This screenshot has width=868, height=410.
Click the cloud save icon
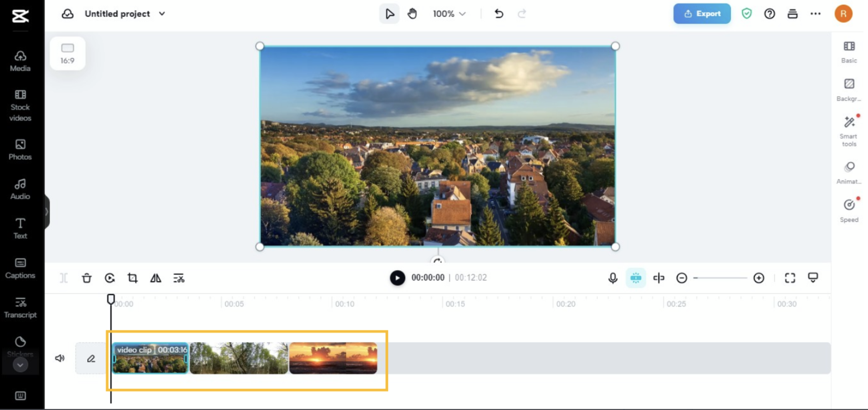click(x=68, y=14)
